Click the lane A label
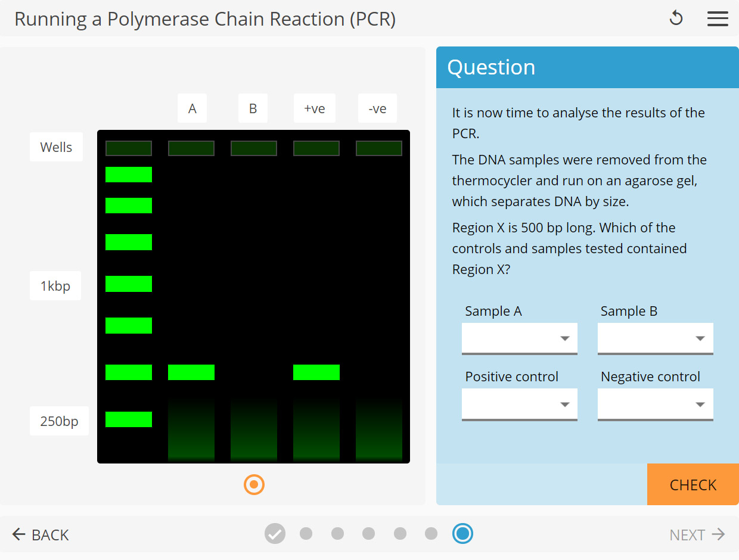The height and width of the screenshot is (560, 739). pyautogui.click(x=192, y=108)
